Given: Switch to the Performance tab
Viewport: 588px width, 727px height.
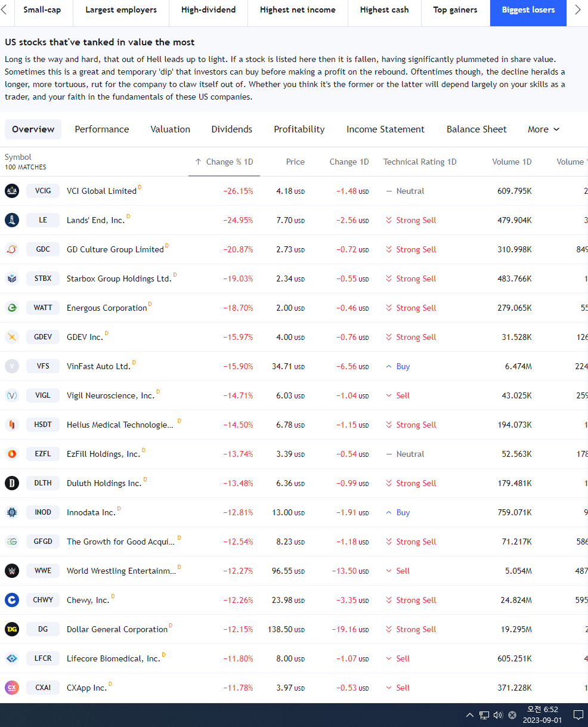Looking at the screenshot, I should [x=102, y=129].
